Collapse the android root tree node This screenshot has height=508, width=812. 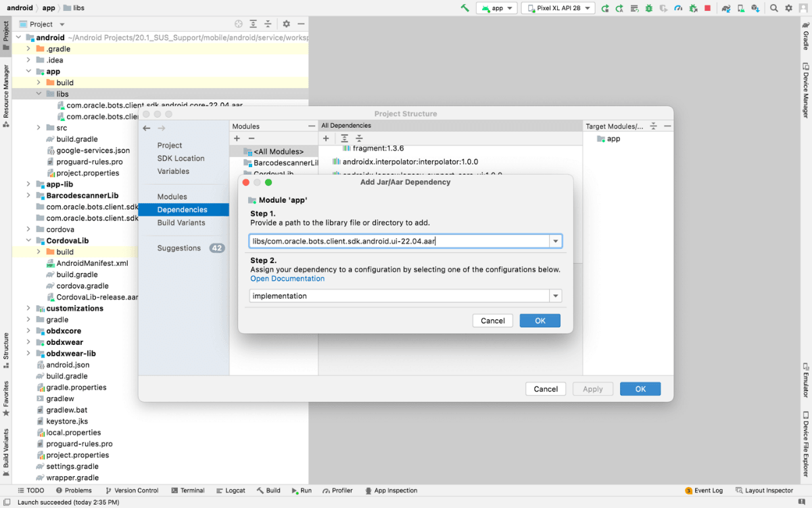19,38
